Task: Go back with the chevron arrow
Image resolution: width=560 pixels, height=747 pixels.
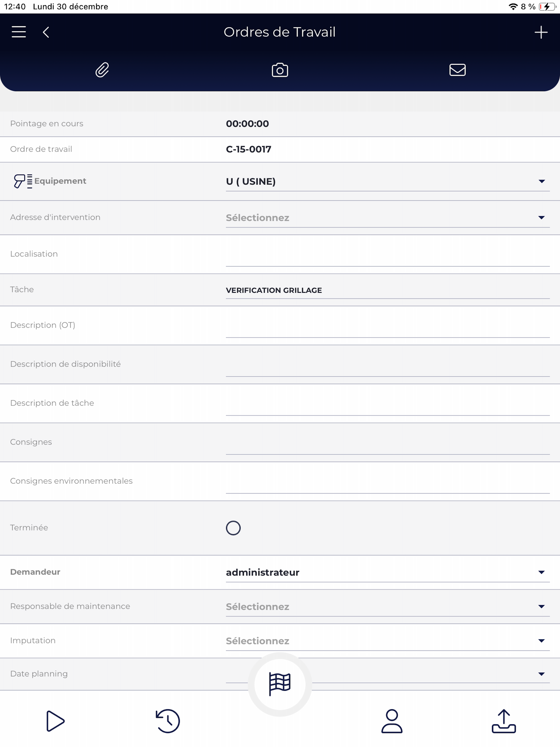Action: [x=46, y=32]
